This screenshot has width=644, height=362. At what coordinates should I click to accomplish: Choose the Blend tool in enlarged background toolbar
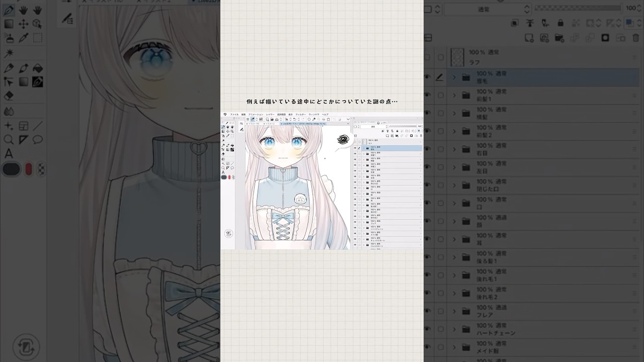point(9,111)
